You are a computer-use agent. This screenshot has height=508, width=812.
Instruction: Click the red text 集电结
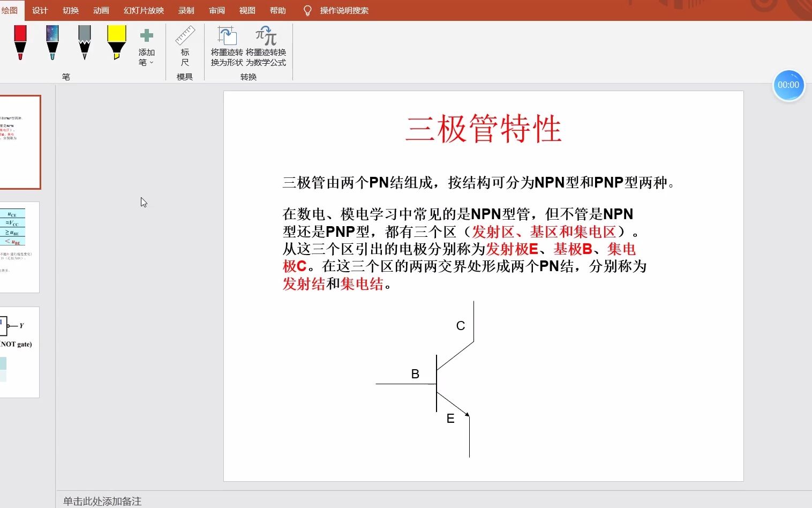click(x=362, y=284)
